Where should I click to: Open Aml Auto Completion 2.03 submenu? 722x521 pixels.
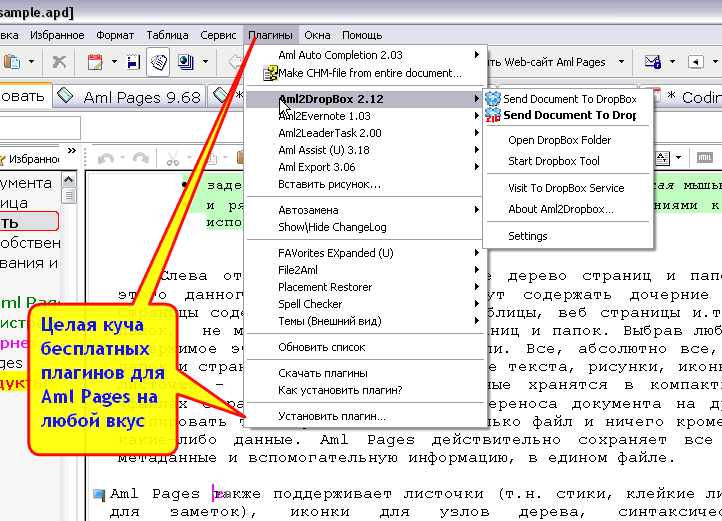366,55
